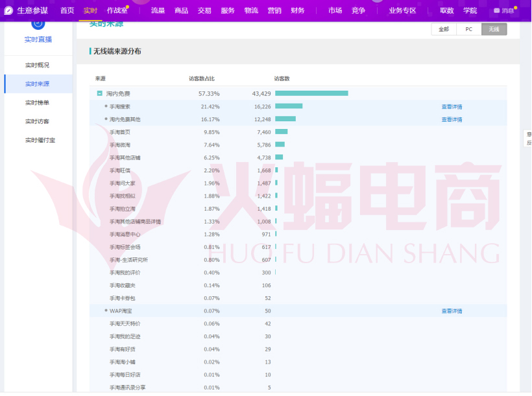Select the 实时 navigation tab
The width and height of the screenshot is (532, 396).
pos(90,10)
